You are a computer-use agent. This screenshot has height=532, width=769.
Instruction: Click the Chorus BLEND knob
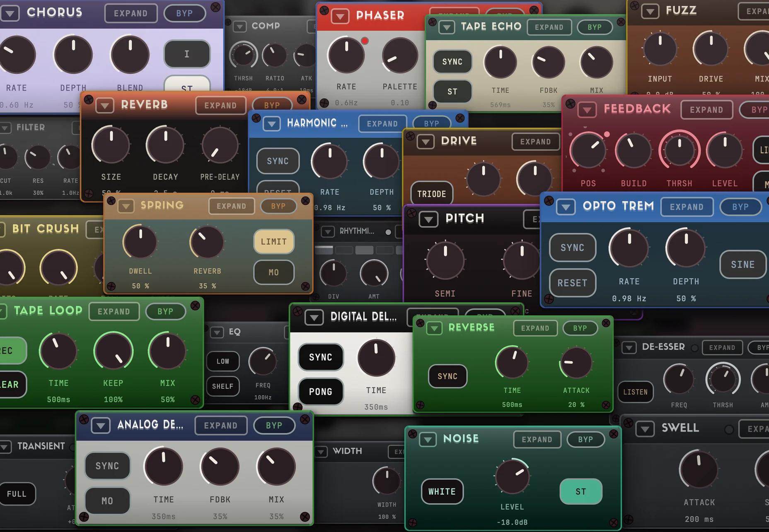tap(130, 54)
